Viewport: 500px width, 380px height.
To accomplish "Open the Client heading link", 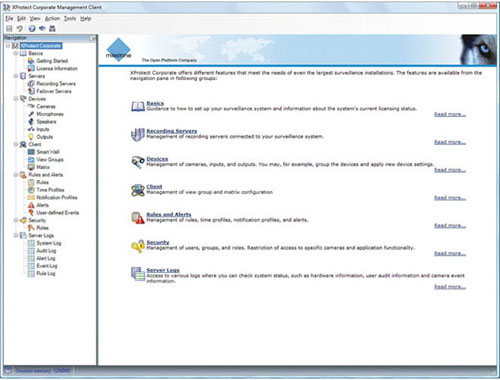I will [154, 187].
